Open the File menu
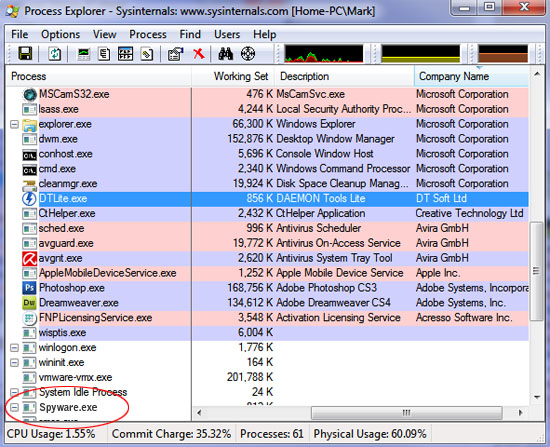 coord(20,34)
